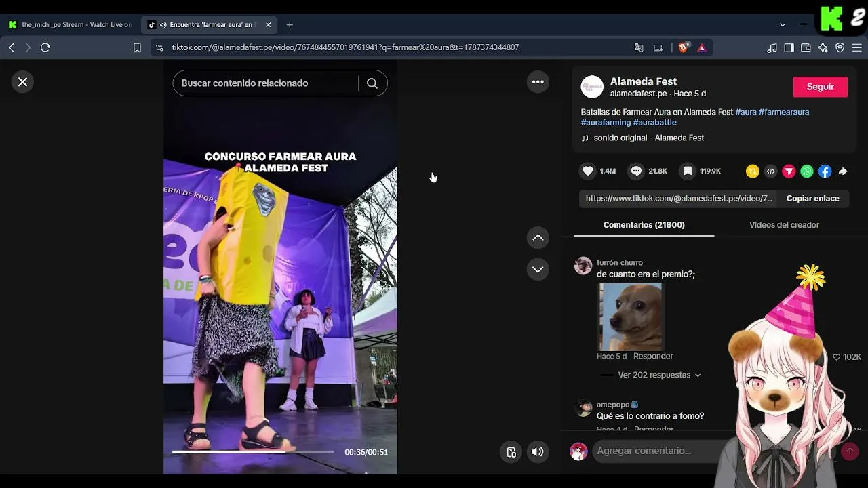Open Alameda Fest profile avatar
This screenshot has width=868, height=488.
coord(592,87)
